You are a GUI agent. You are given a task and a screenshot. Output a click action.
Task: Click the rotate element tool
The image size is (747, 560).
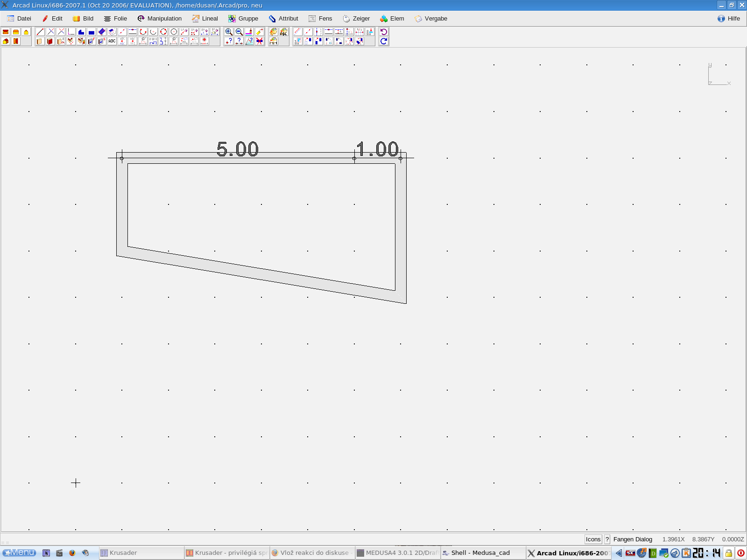(x=329, y=41)
